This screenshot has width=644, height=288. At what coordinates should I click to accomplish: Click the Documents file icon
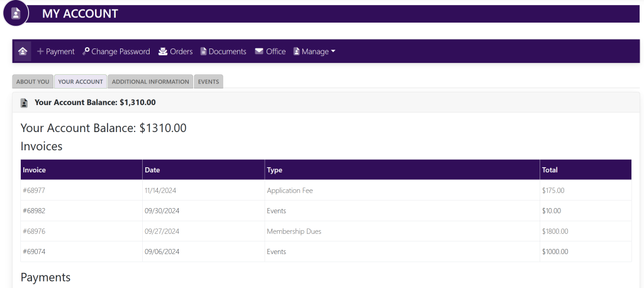coord(204,52)
